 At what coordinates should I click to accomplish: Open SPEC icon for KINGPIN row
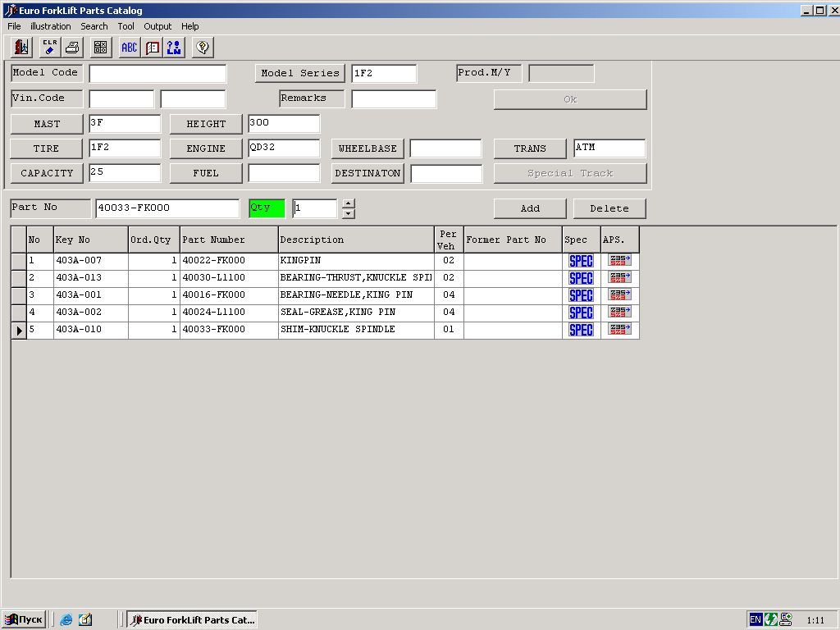[581, 261]
